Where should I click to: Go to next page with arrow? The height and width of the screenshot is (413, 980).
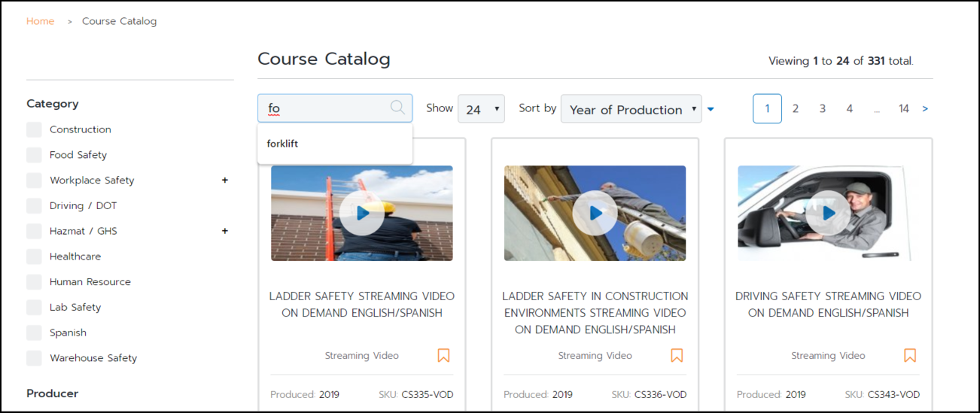tap(925, 109)
